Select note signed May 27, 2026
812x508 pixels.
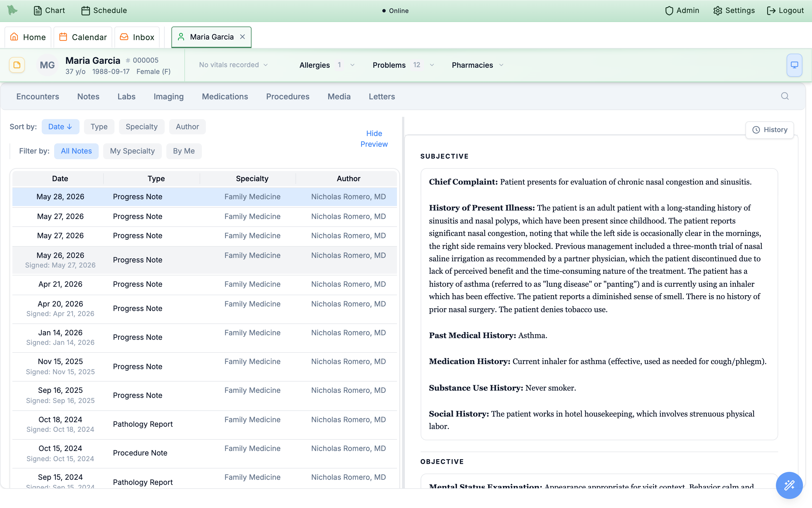[205, 260]
